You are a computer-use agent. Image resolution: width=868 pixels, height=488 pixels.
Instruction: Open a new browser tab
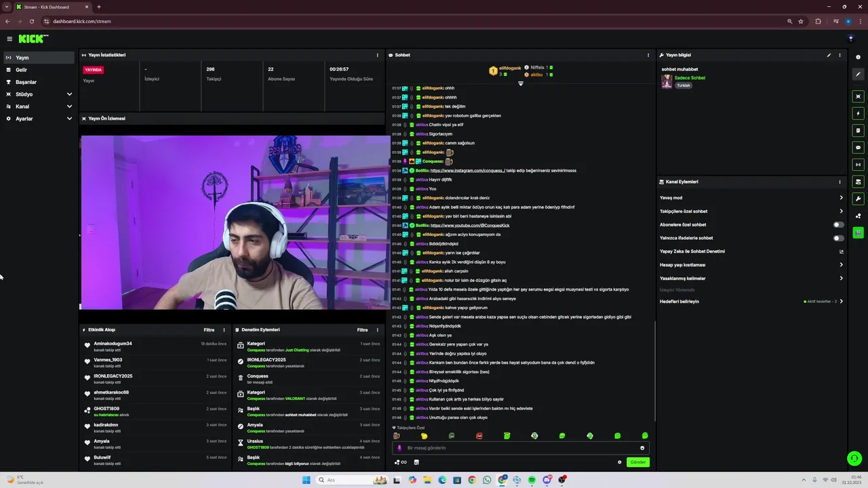point(99,7)
